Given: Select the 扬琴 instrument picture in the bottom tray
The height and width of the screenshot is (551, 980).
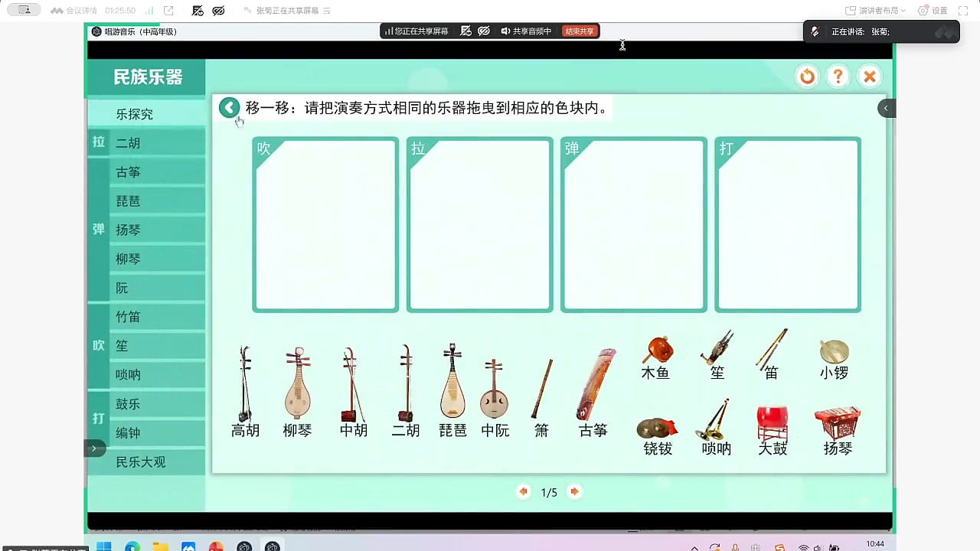Looking at the screenshot, I should 837,423.
